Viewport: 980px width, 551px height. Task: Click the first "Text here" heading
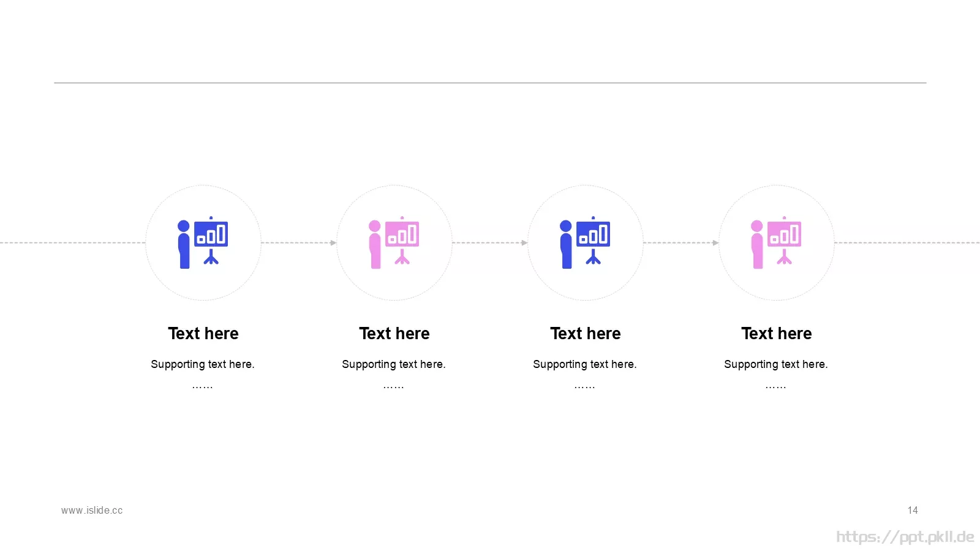tap(203, 334)
